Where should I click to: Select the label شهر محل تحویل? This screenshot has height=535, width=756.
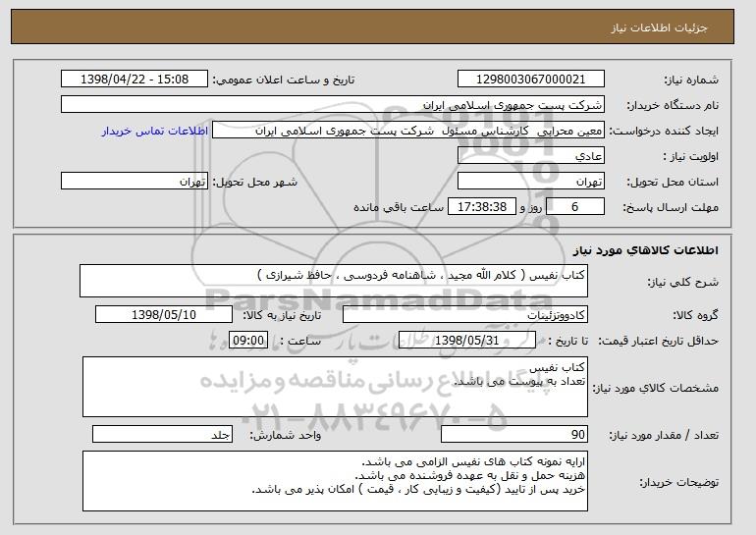255,182
